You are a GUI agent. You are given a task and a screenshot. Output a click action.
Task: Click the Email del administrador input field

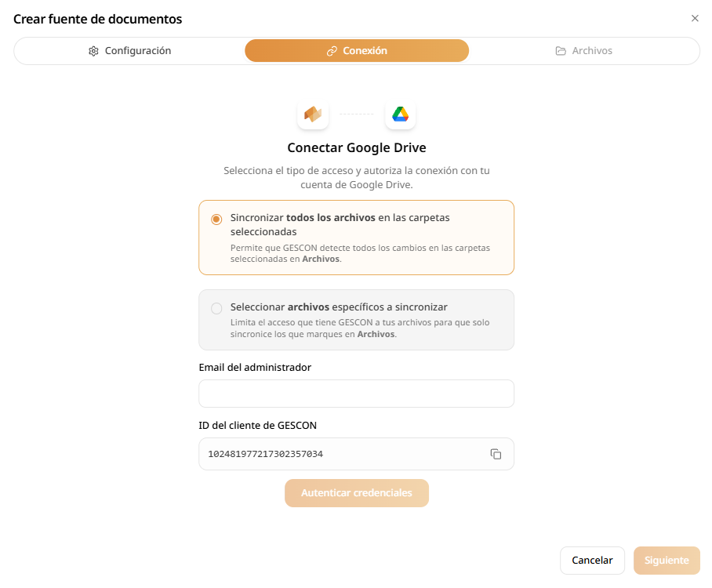357,394
